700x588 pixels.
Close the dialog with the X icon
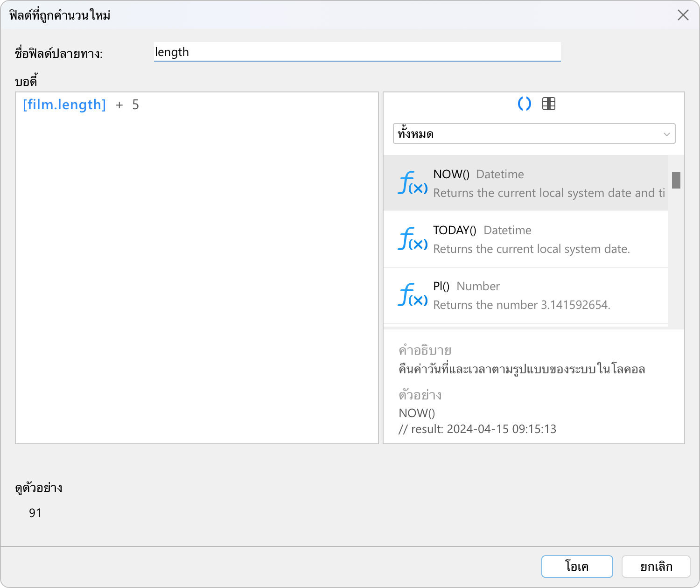(683, 15)
